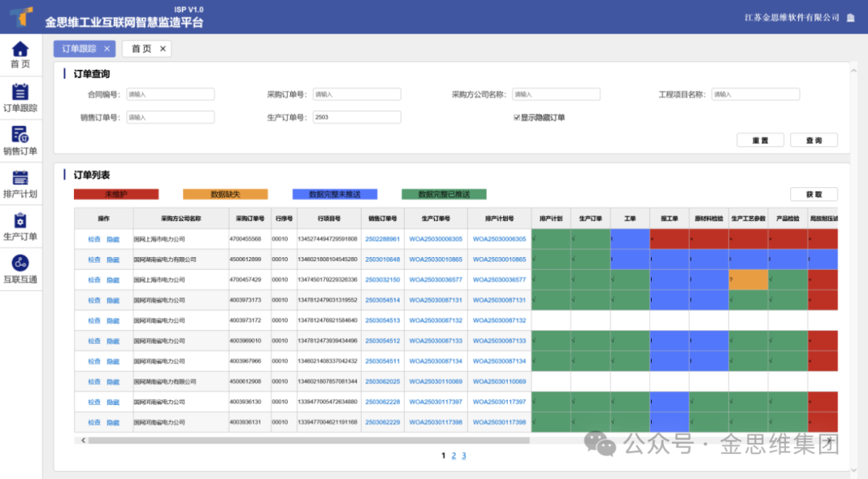Switch to the 首页 tab
This screenshot has width=868, height=479.
coord(141,49)
